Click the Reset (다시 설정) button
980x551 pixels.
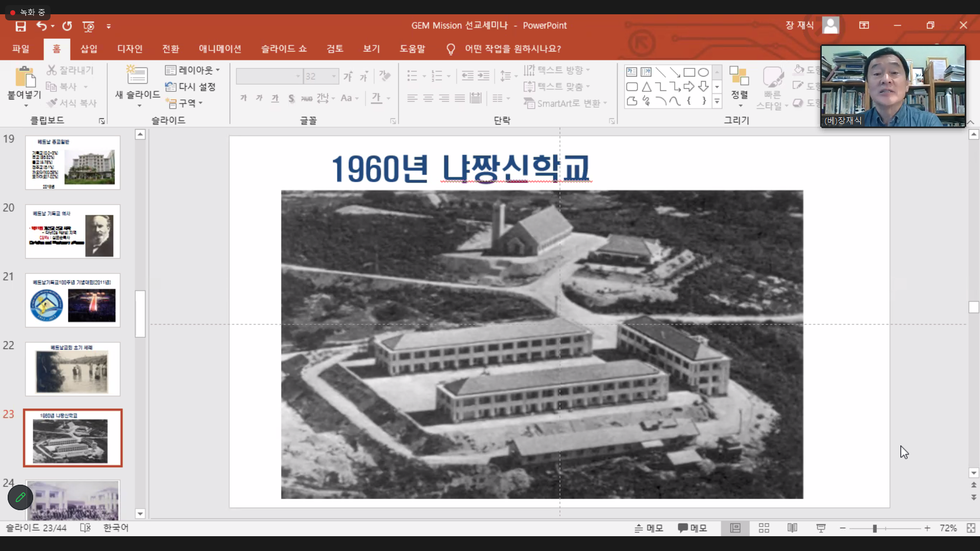tap(191, 87)
